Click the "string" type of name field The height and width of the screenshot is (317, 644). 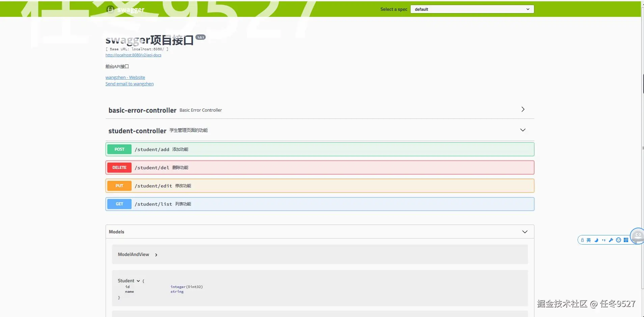[x=177, y=292]
